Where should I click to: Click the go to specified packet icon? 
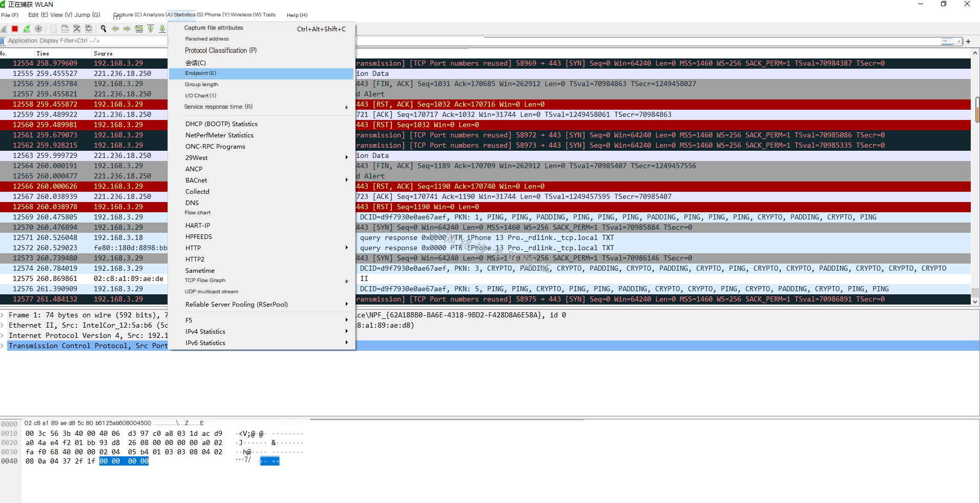139,29
